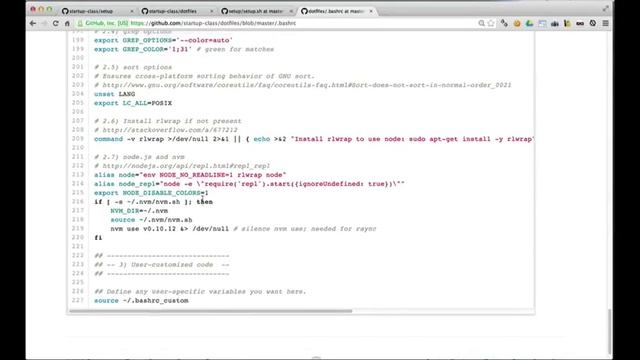Click the "fi" closing line
640x360 pixels.
[x=98, y=238]
